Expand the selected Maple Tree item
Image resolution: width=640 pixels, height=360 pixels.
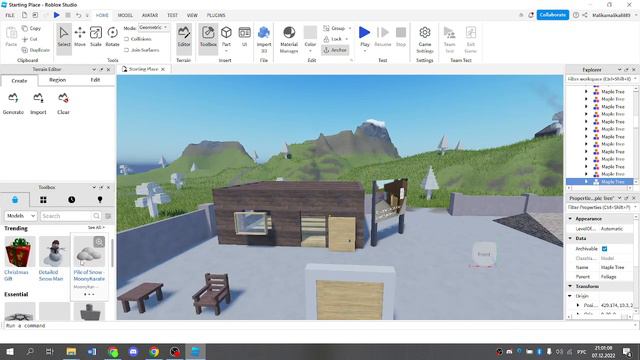click(x=587, y=181)
